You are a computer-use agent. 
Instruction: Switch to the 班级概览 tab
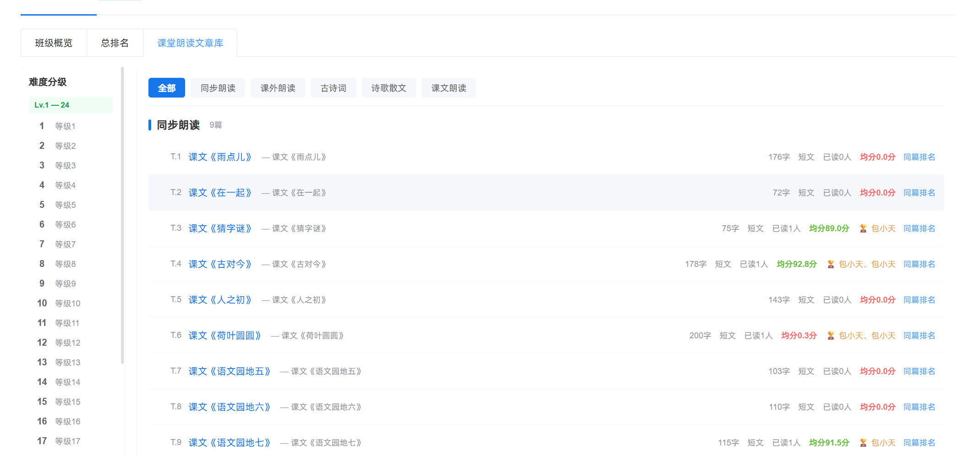tap(54, 43)
